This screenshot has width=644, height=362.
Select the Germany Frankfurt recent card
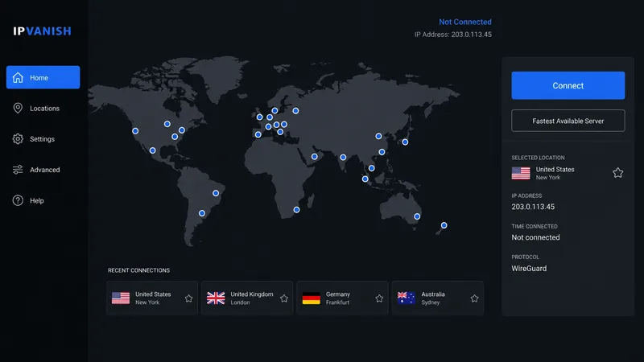[x=343, y=298]
